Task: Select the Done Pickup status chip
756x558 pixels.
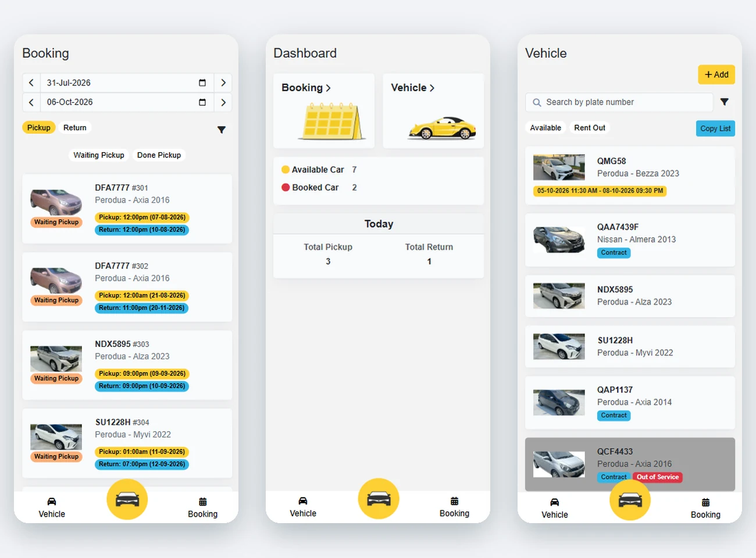Action: pyautogui.click(x=159, y=155)
